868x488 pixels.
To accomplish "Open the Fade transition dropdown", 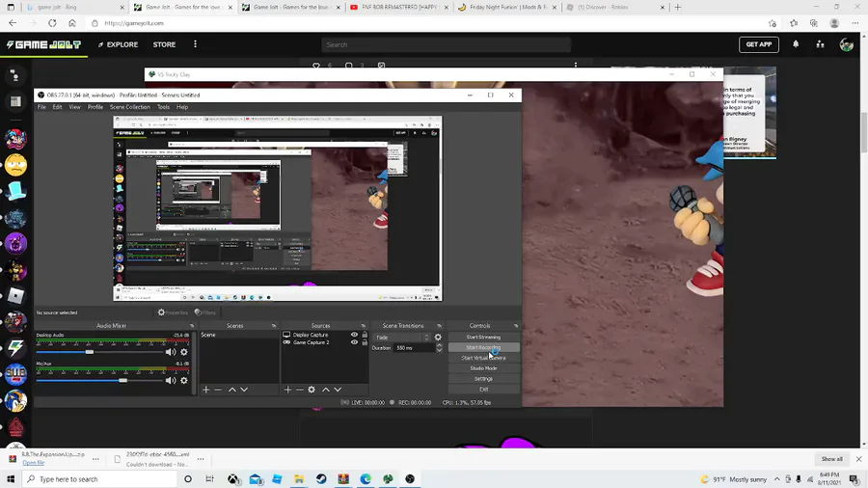I will [x=402, y=337].
